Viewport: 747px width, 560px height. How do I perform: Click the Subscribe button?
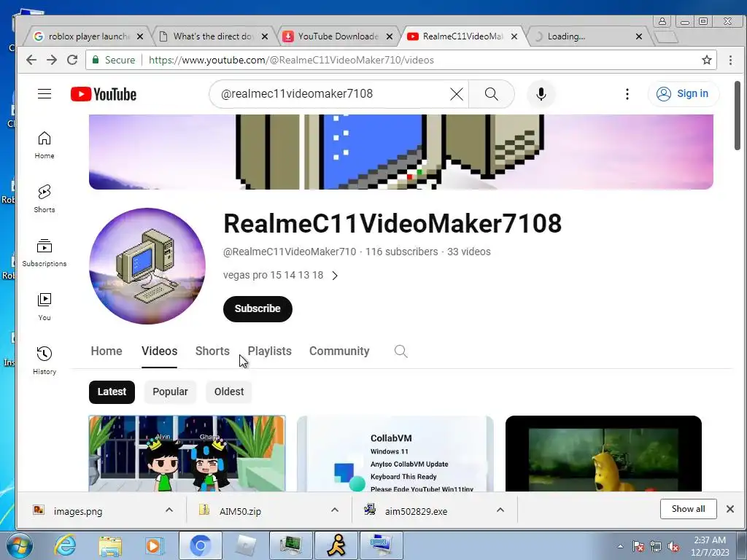coord(258,309)
